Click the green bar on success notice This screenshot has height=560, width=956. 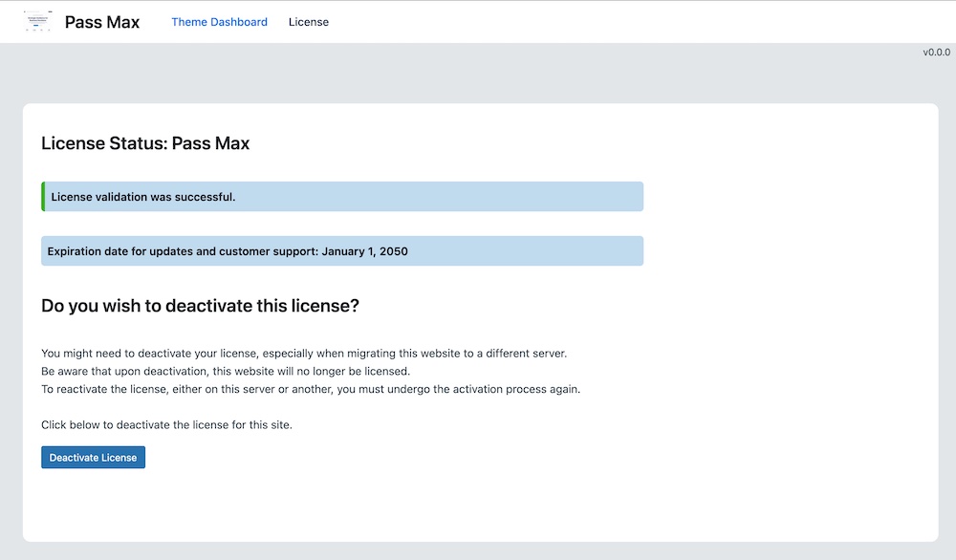[x=43, y=197]
